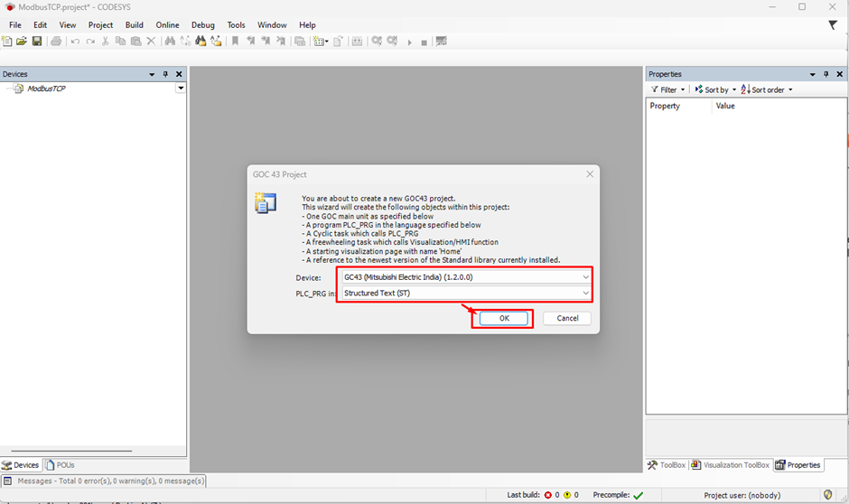Open the View menu
The image size is (849, 504).
[68, 25]
